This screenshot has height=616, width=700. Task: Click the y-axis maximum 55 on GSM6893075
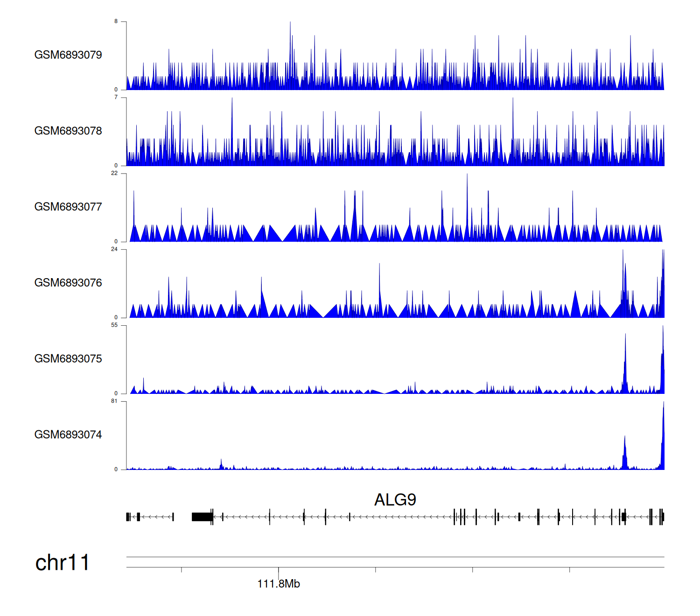coord(114,325)
